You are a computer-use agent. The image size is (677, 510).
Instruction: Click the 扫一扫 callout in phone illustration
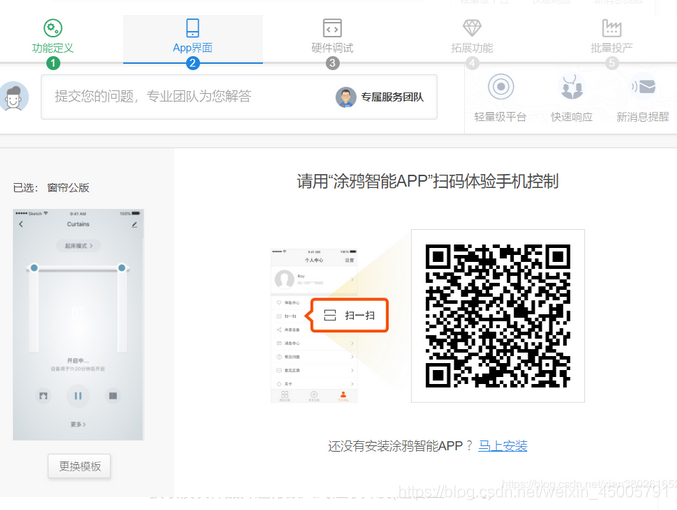349,315
